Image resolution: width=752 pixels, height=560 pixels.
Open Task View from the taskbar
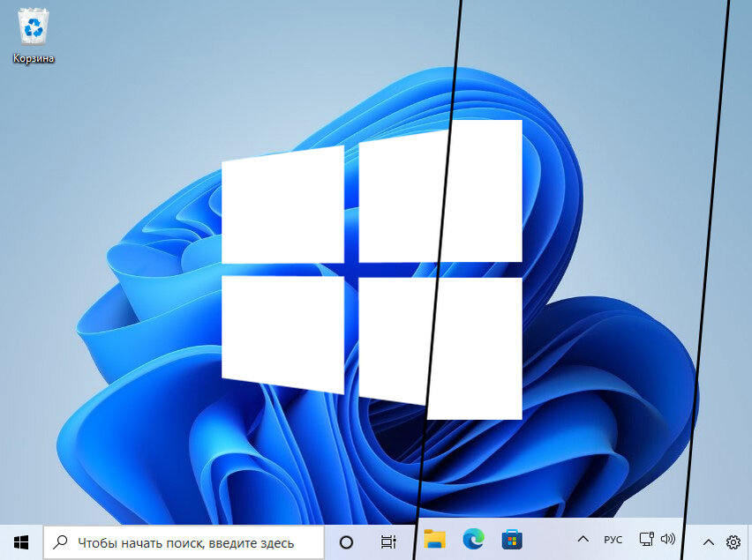(388, 542)
